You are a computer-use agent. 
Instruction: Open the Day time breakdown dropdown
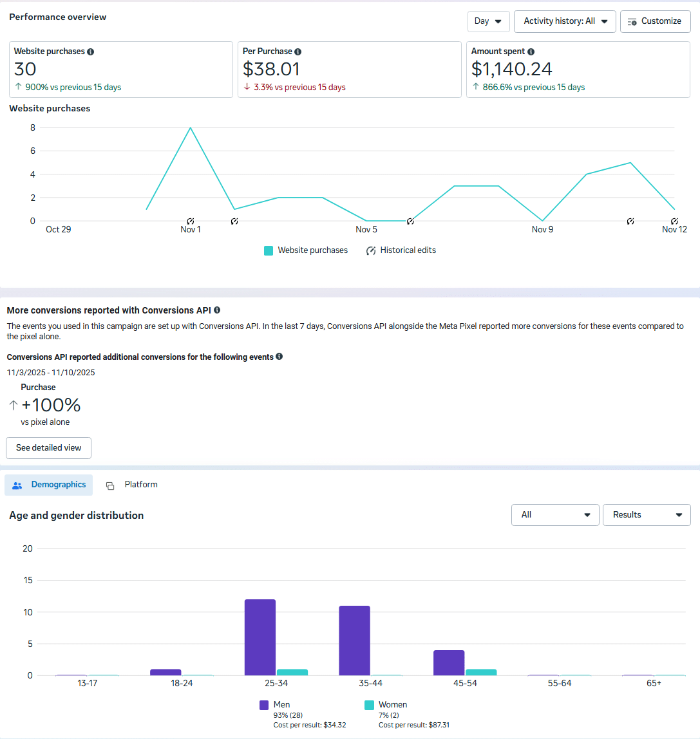488,21
